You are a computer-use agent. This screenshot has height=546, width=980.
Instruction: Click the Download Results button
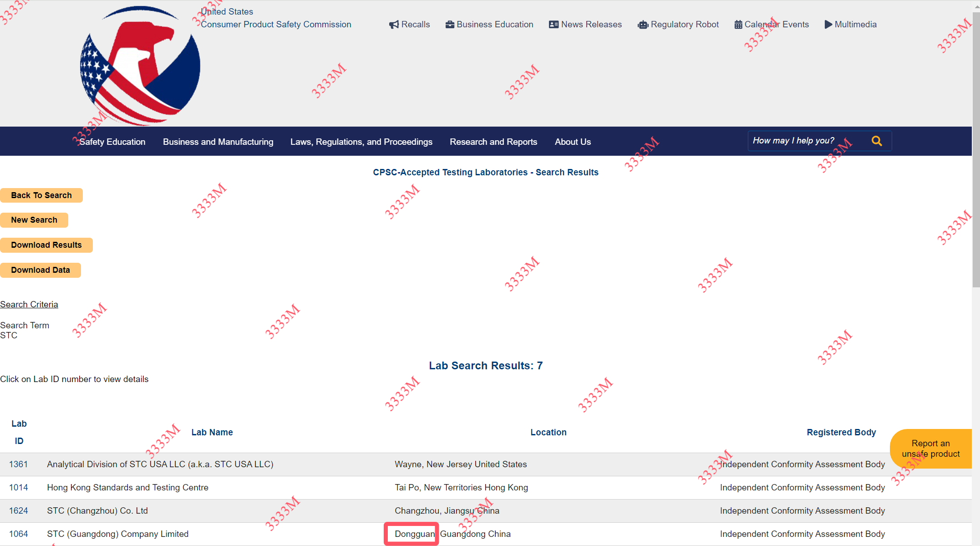coord(46,245)
